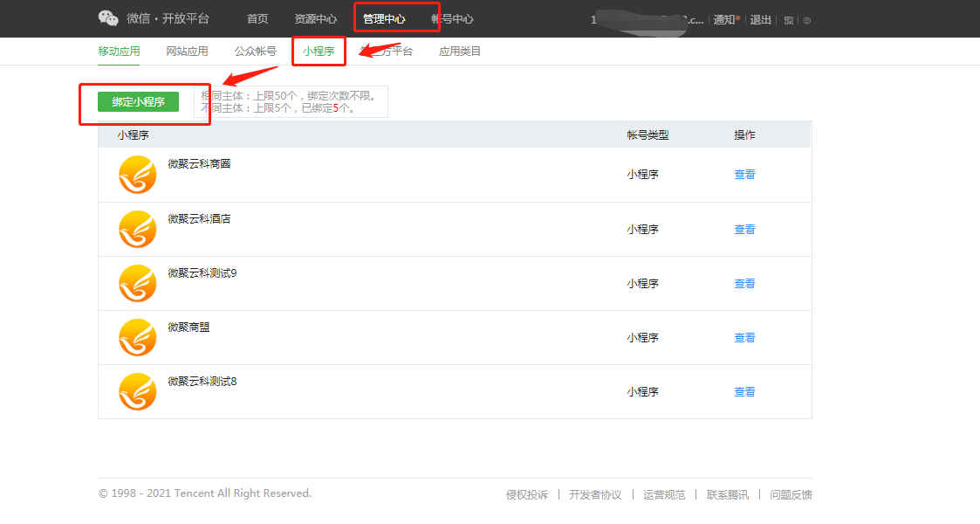Open 联系腾讯 footer link
This screenshot has width=980, height=524.
pos(728,494)
